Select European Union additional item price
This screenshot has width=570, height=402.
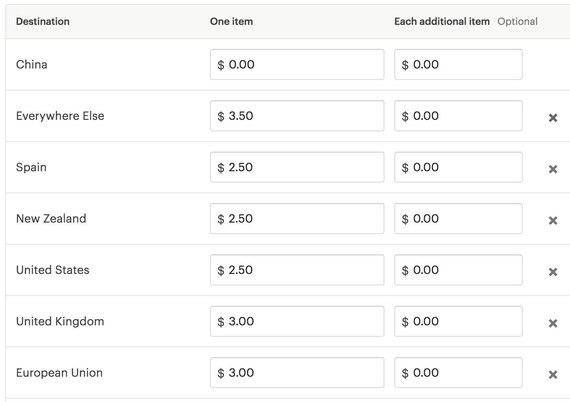tap(458, 373)
